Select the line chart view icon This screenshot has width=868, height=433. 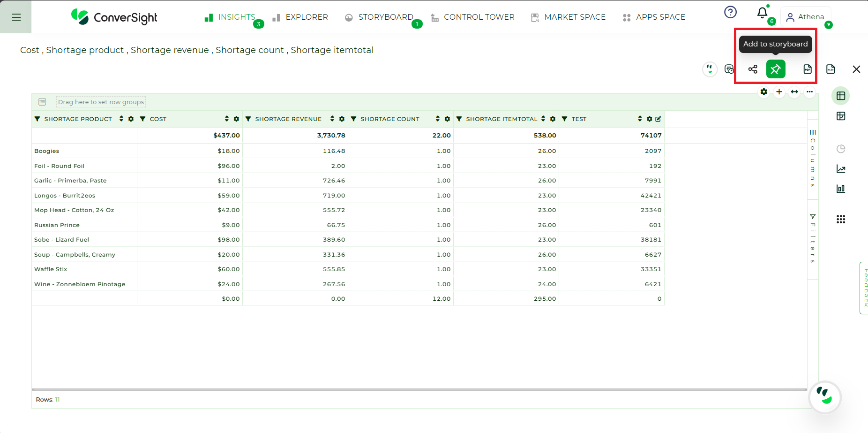(841, 169)
